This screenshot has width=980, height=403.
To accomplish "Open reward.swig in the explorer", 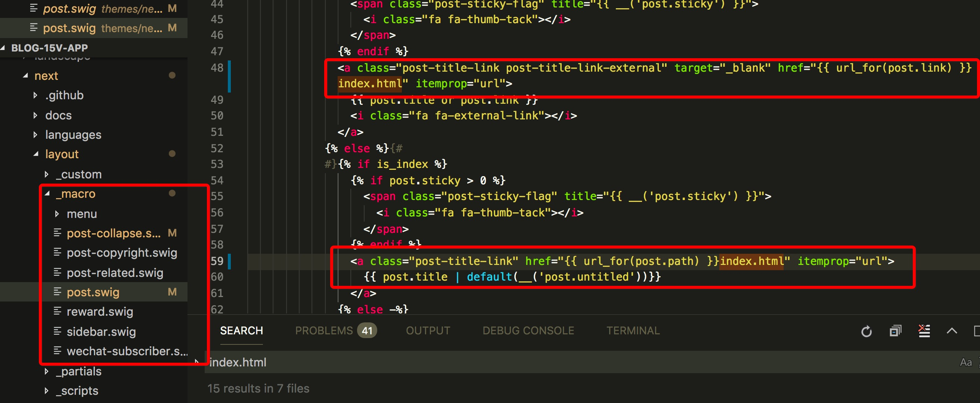I will click(x=100, y=312).
